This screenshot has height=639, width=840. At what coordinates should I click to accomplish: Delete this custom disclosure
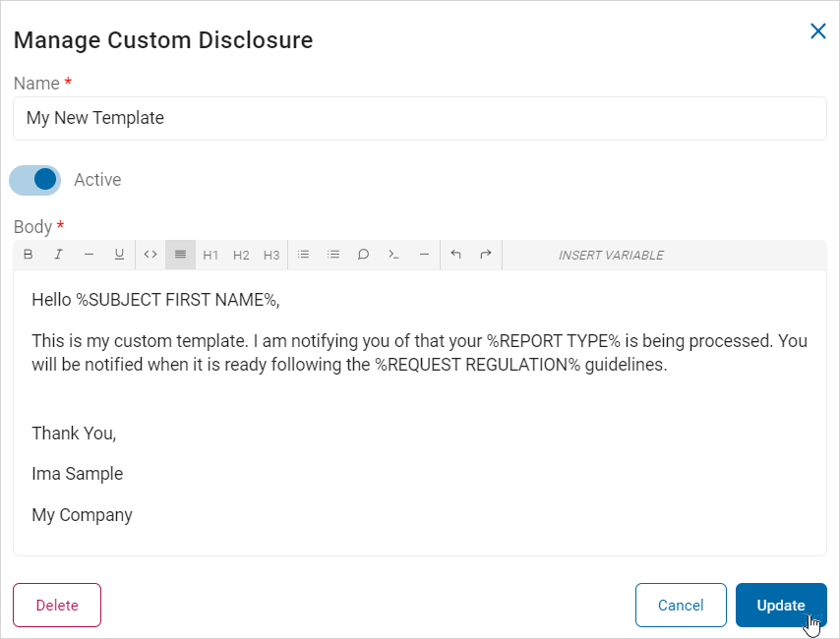point(57,605)
